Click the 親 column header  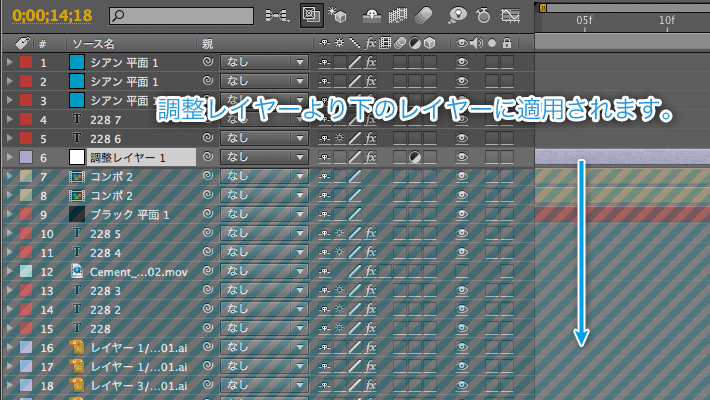pyautogui.click(x=207, y=44)
